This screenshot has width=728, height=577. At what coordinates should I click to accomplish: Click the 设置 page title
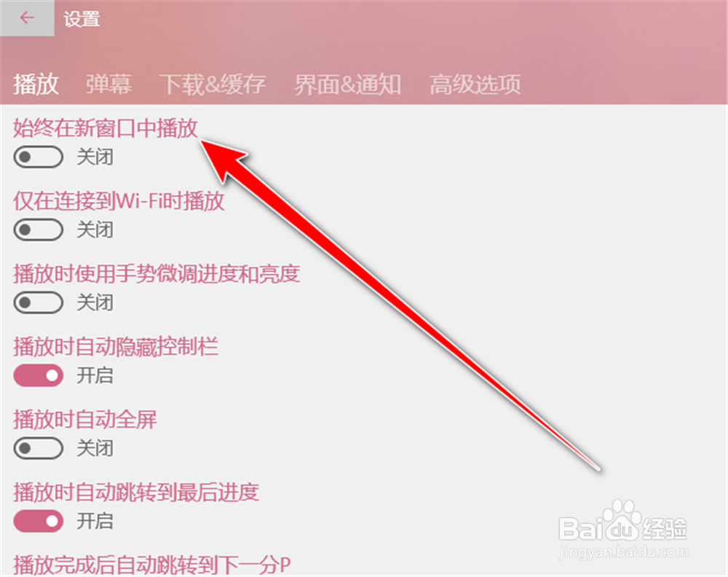click(x=82, y=19)
